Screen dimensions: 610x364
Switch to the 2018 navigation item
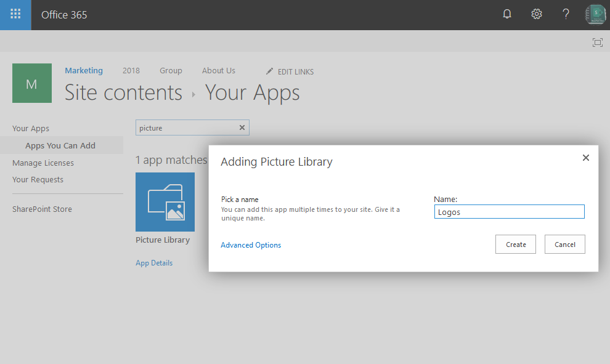pyautogui.click(x=131, y=70)
